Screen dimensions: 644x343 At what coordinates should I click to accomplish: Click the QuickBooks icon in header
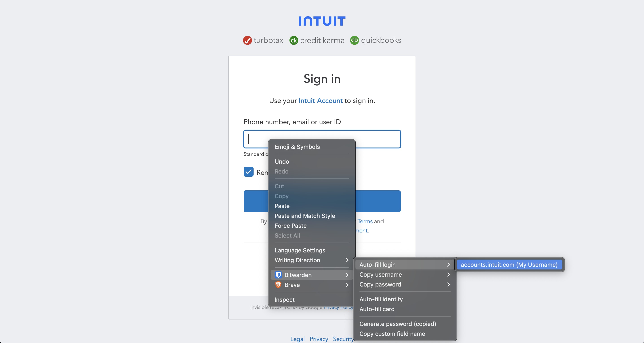(x=355, y=40)
